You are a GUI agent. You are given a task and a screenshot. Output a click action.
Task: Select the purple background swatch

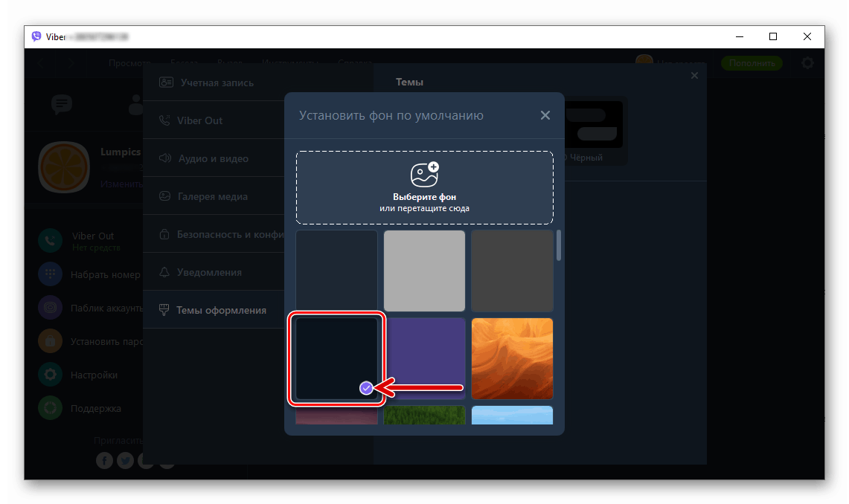424,358
